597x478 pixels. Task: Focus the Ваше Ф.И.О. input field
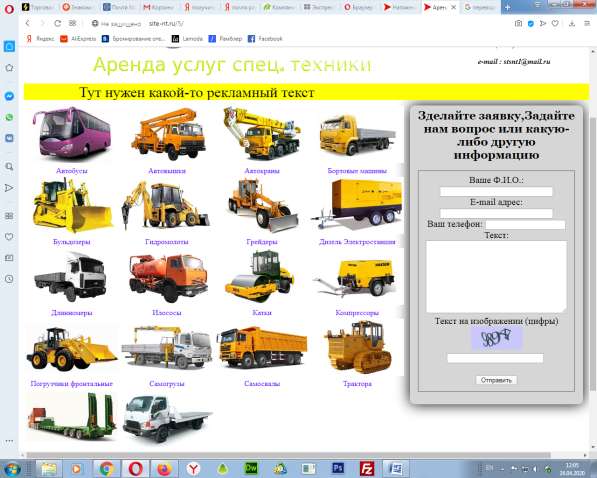tap(496, 191)
